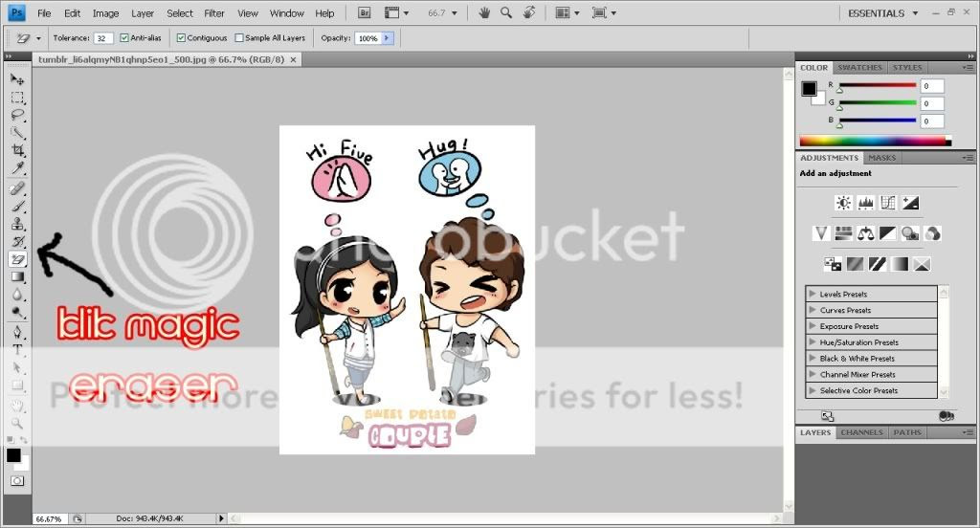Open the ESSENTIALS workspace dropdown

click(882, 13)
